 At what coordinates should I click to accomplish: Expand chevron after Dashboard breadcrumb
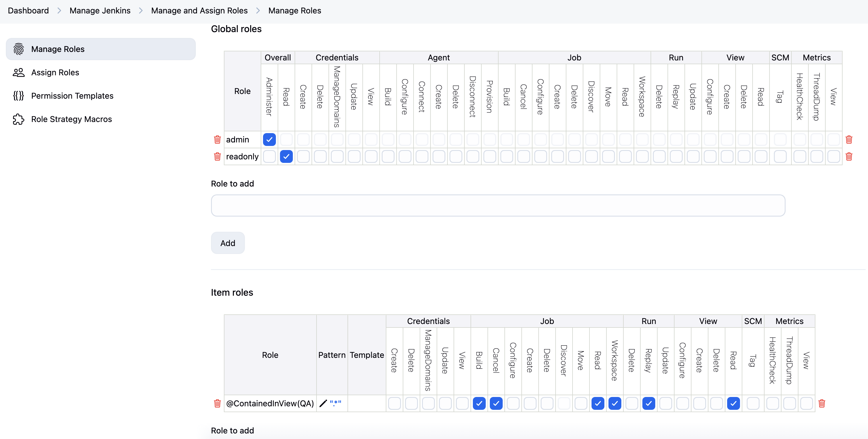59,11
